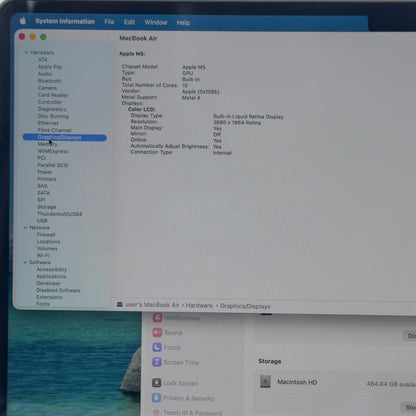Select Controller in the sidebar
The image size is (416, 416).
pos(50,102)
